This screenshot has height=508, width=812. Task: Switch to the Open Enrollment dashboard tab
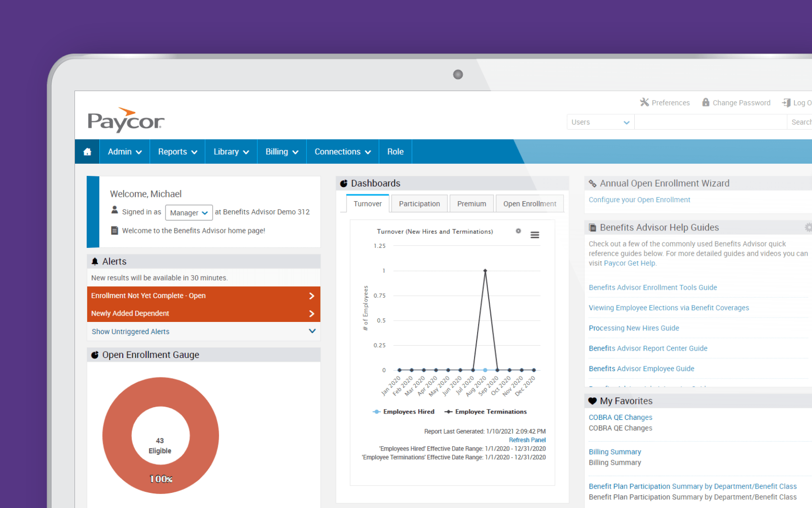coord(530,204)
